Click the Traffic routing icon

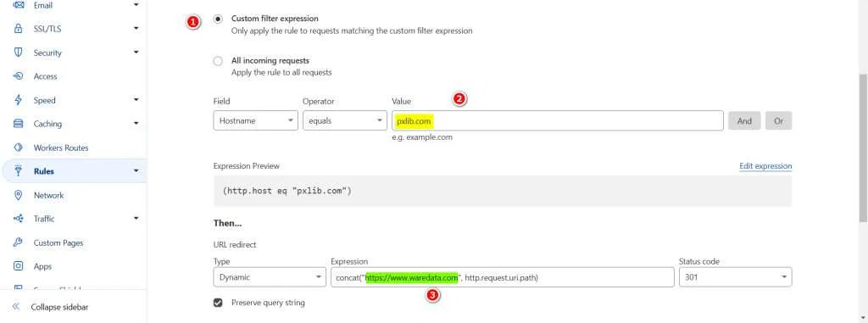(x=19, y=219)
